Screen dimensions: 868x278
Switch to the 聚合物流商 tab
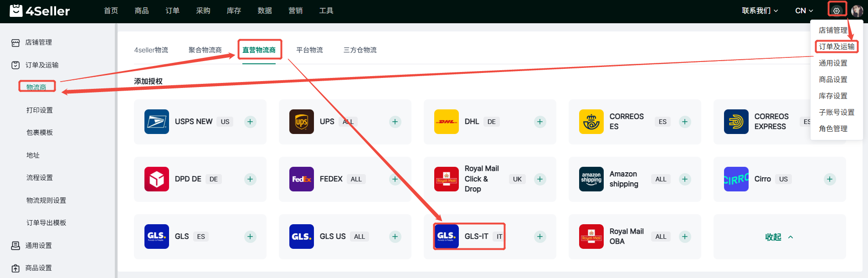point(205,50)
